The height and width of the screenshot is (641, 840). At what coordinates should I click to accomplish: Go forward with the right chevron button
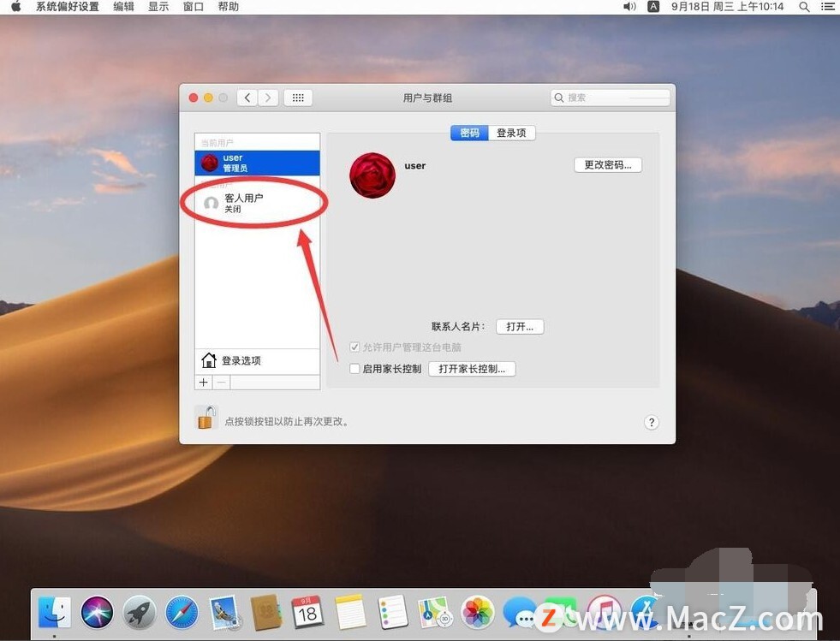point(268,98)
